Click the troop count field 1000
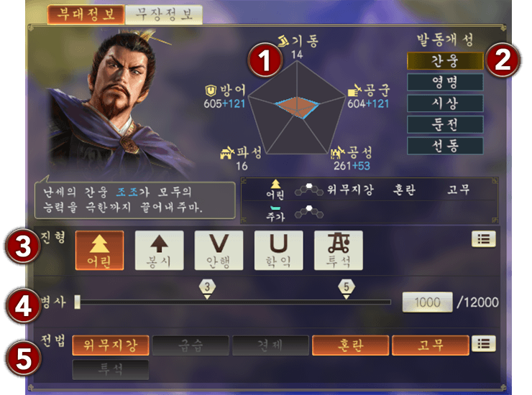This screenshot has width=532, height=395. click(427, 302)
